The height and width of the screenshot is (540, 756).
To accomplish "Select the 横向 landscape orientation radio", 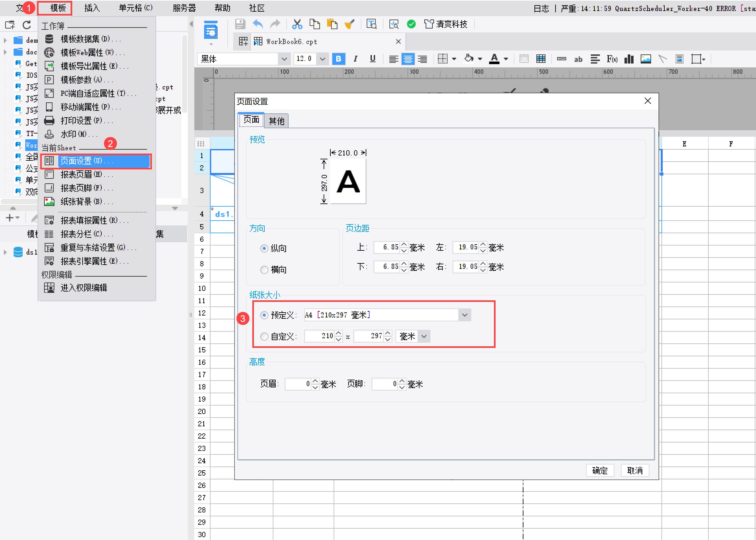I will coord(264,270).
